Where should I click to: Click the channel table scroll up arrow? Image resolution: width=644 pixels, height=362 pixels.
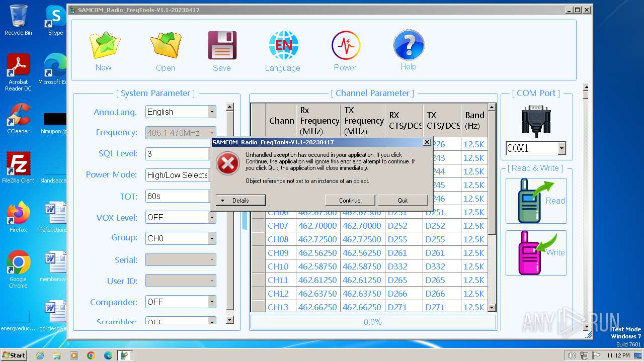(492, 108)
